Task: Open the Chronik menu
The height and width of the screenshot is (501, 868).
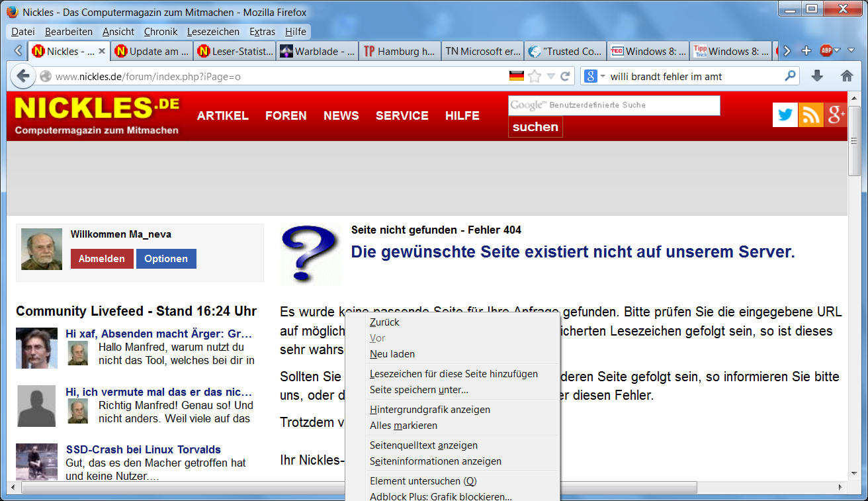Action: pos(161,31)
